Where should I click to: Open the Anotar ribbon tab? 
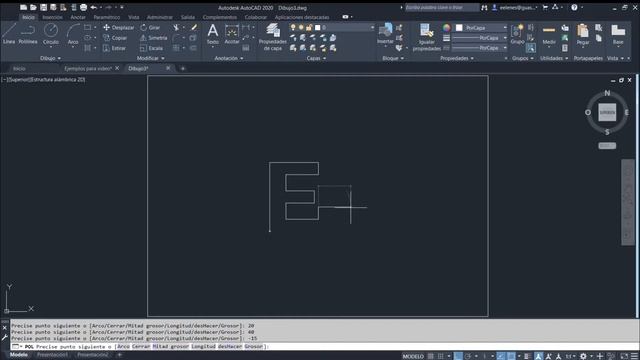point(78,17)
